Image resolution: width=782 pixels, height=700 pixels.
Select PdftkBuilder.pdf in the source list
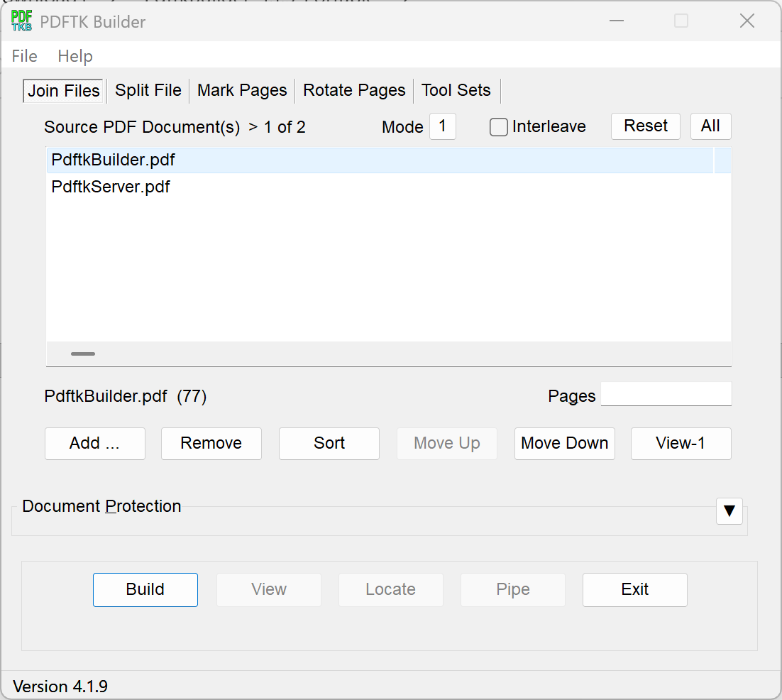[114, 160]
